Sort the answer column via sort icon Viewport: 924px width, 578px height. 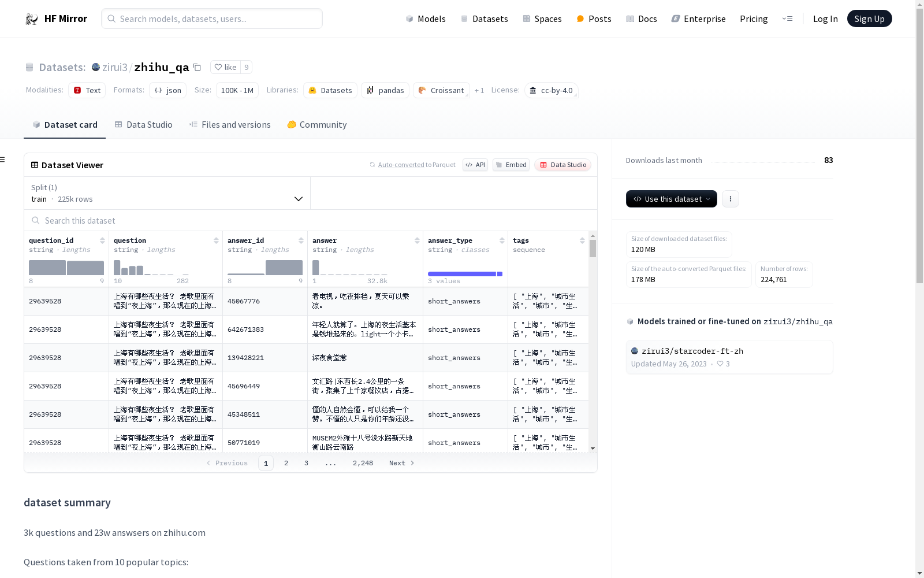coord(417,240)
